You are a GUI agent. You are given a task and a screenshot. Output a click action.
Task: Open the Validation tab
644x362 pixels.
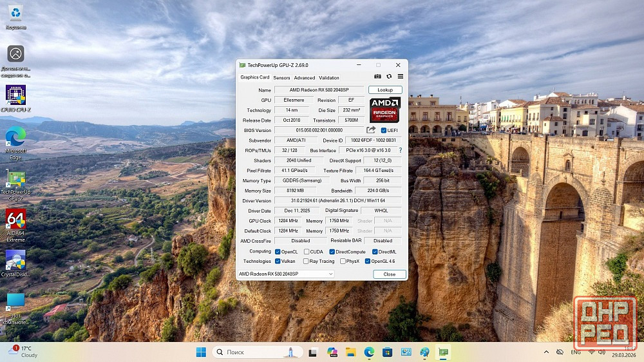pos(328,77)
